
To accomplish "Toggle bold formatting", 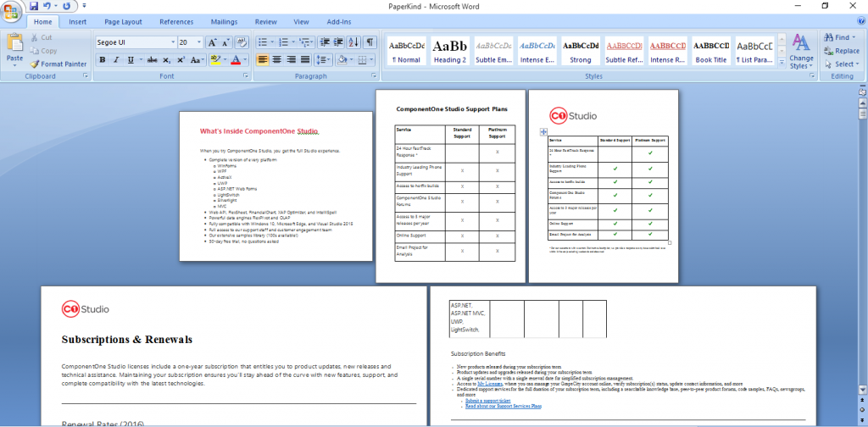I will (x=103, y=60).
